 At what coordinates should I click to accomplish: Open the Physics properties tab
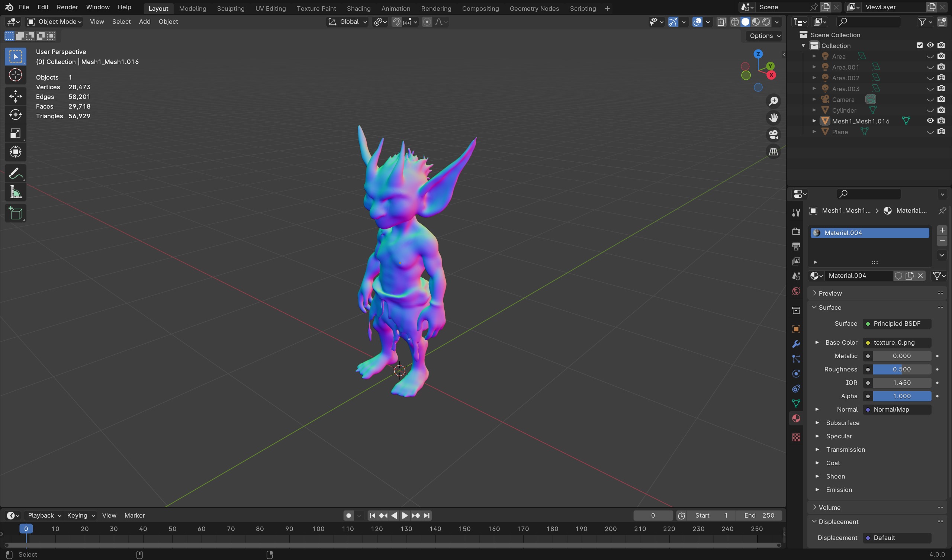click(x=796, y=374)
